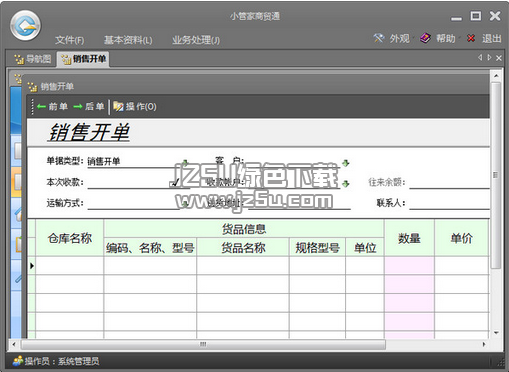The height and width of the screenshot is (372, 509).
Task: Open 帮助 help book icon
Action: click(425, 38)
